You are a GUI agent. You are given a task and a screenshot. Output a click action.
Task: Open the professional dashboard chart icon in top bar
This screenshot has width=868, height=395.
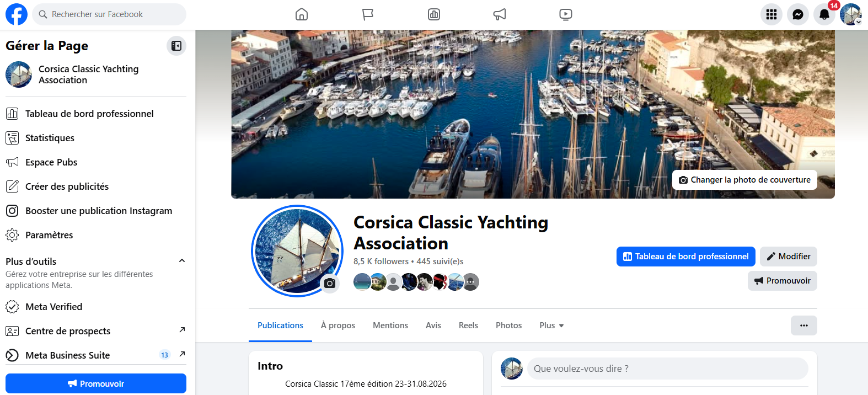(x=434, y=14)
